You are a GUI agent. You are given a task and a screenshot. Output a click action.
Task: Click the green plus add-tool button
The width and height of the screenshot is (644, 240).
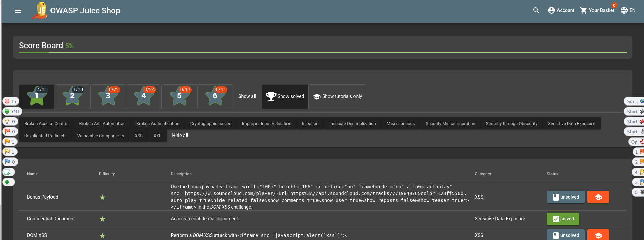tap(9, 182)
